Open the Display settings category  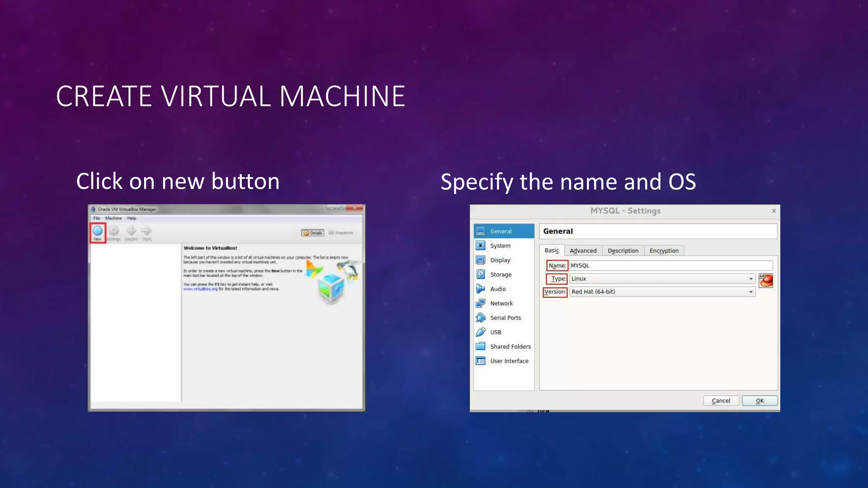coord(504,260)
